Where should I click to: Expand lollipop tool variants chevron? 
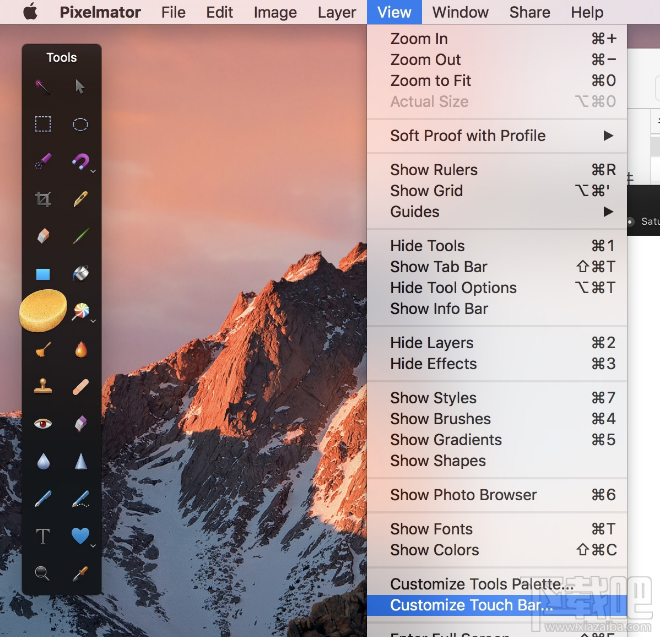click(93, 321)
